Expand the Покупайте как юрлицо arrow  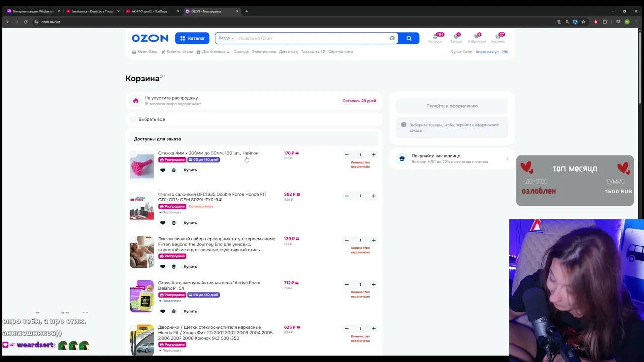507,159
